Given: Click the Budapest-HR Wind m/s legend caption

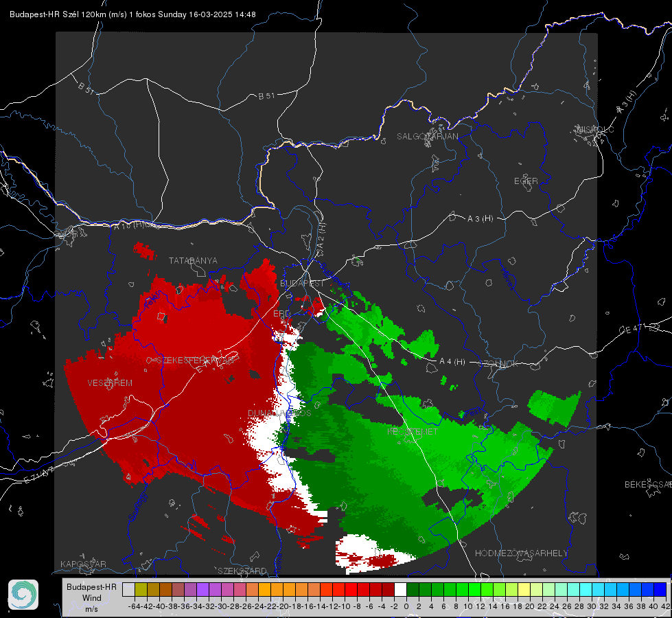Looking at the screenshot, I should pyautogui.click(x=91, y=598).
